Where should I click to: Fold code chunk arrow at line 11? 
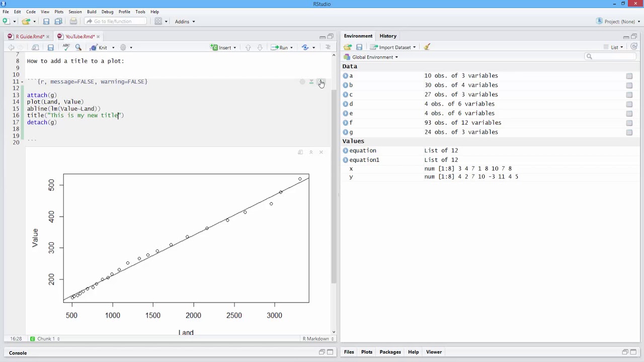(x=22, y=81)
